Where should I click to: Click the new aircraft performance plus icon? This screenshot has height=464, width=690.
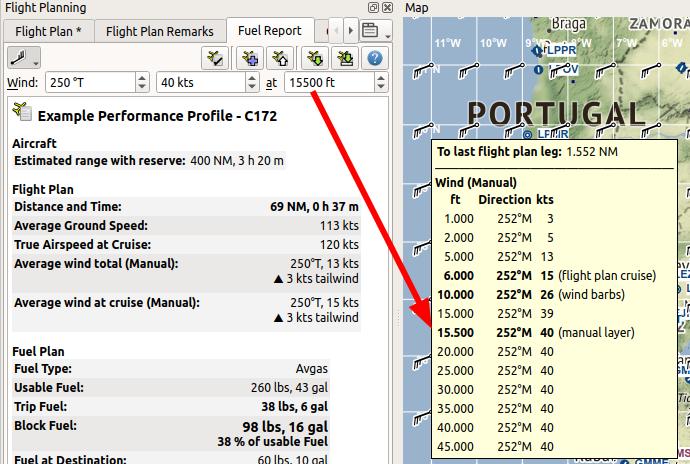click(250, 58)
